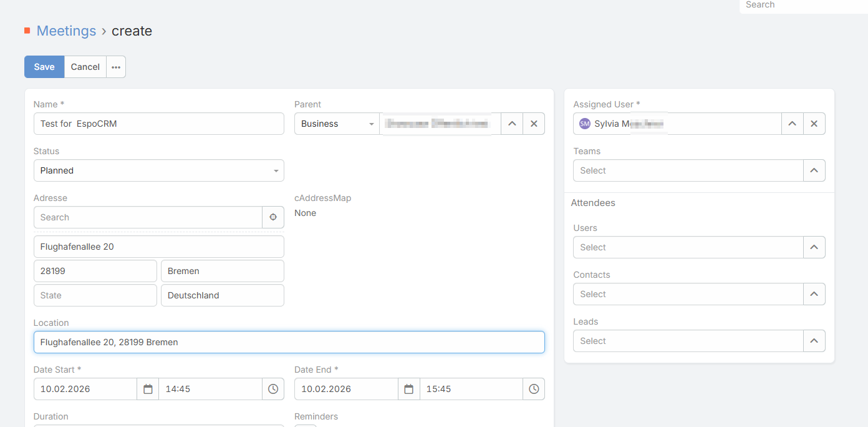This screenshot has width=868, height=427.
Task: Focus the address Search input field
Action: (148, 217)
